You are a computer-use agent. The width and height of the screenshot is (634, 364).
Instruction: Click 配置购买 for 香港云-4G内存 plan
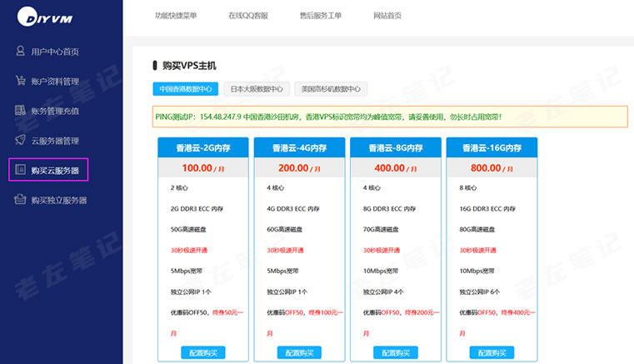(300, 353)
